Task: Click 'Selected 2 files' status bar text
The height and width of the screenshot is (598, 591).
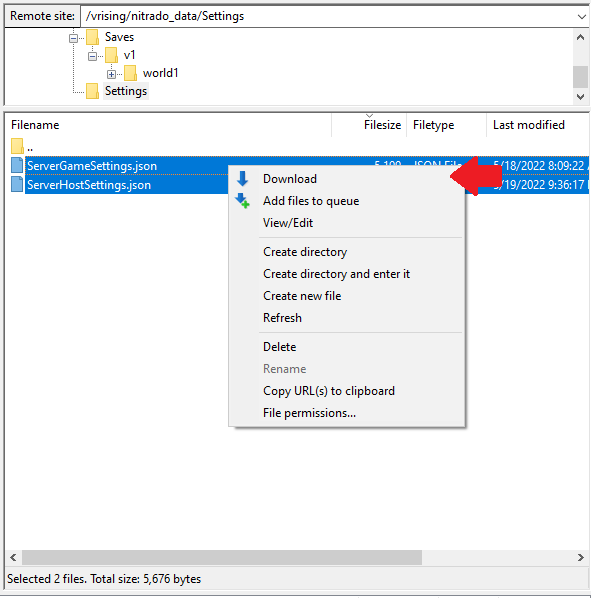Action: [x=104, y=579]
